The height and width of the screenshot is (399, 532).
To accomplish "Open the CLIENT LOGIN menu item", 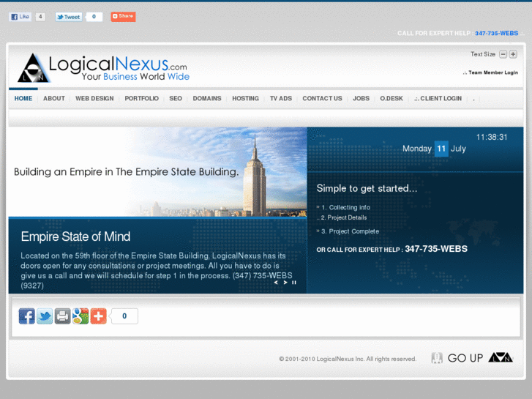I will 438,99.
